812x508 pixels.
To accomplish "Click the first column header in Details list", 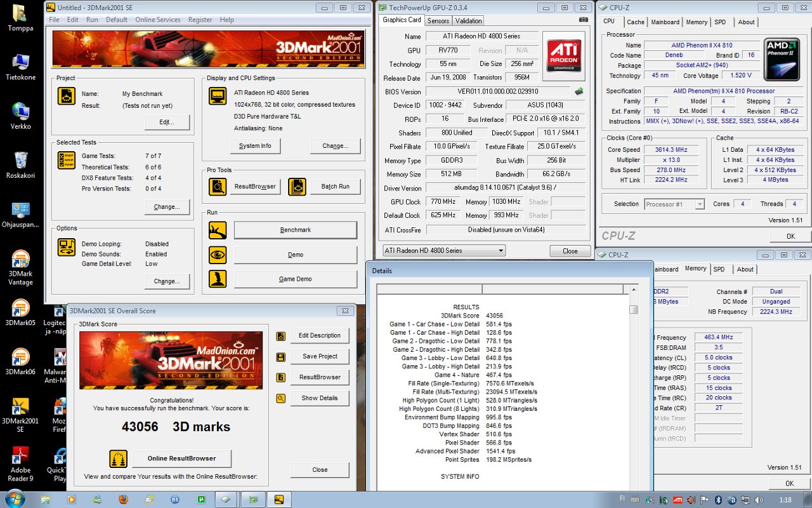I will pyautogui.click(x=429, y=290).
